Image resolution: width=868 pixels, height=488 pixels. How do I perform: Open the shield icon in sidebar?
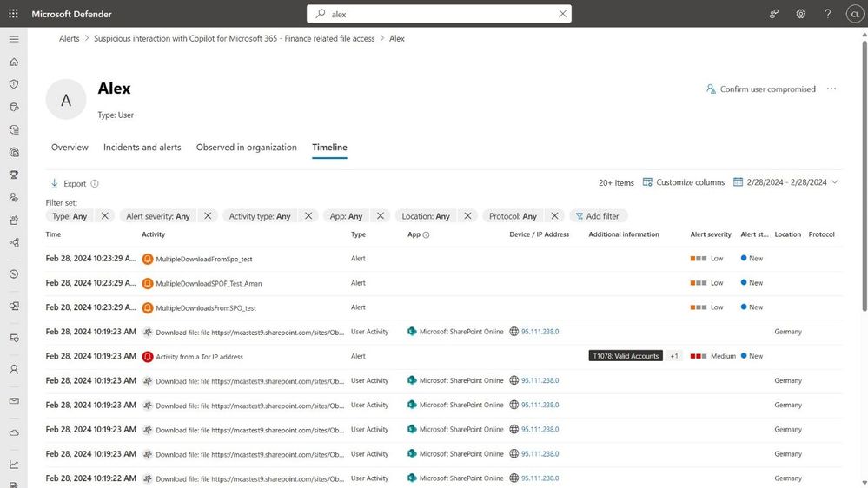(14, 84)
